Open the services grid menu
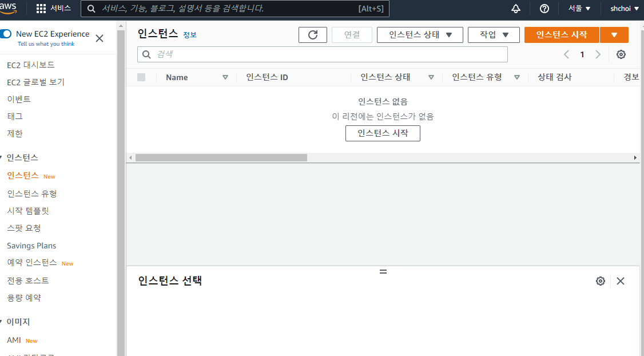 pyautogui.click(x=41, y=9)
